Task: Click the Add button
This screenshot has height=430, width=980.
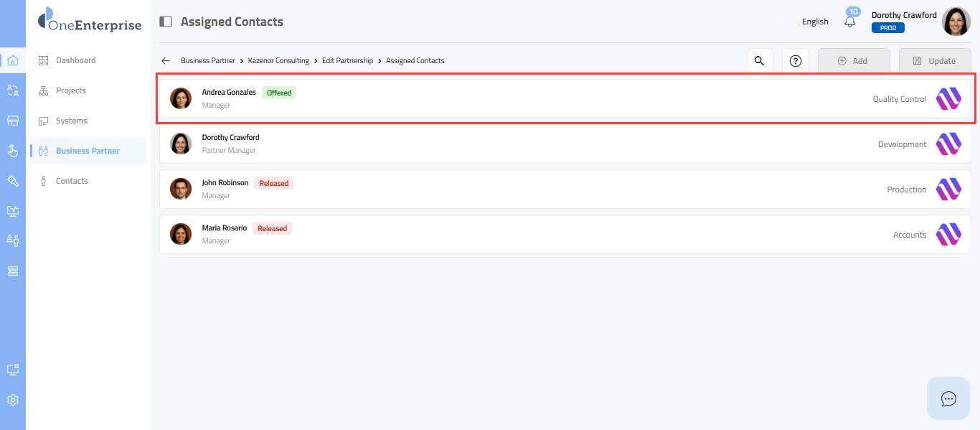Action: (854, 61)
